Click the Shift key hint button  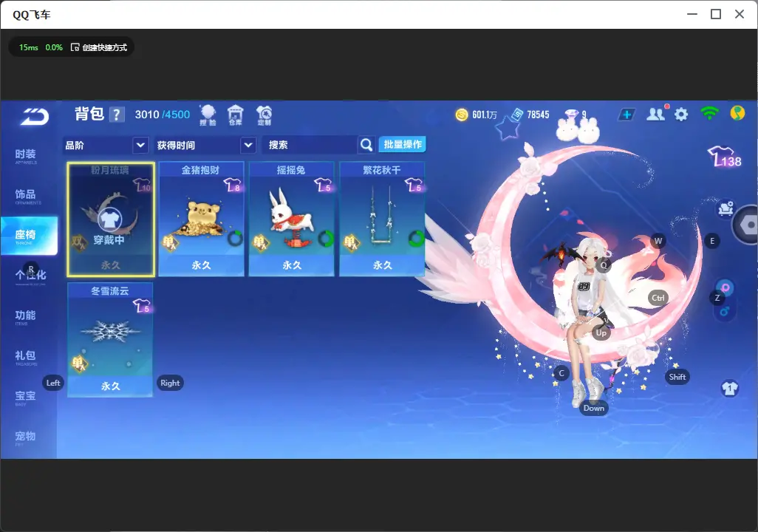[x=677, y=378]
